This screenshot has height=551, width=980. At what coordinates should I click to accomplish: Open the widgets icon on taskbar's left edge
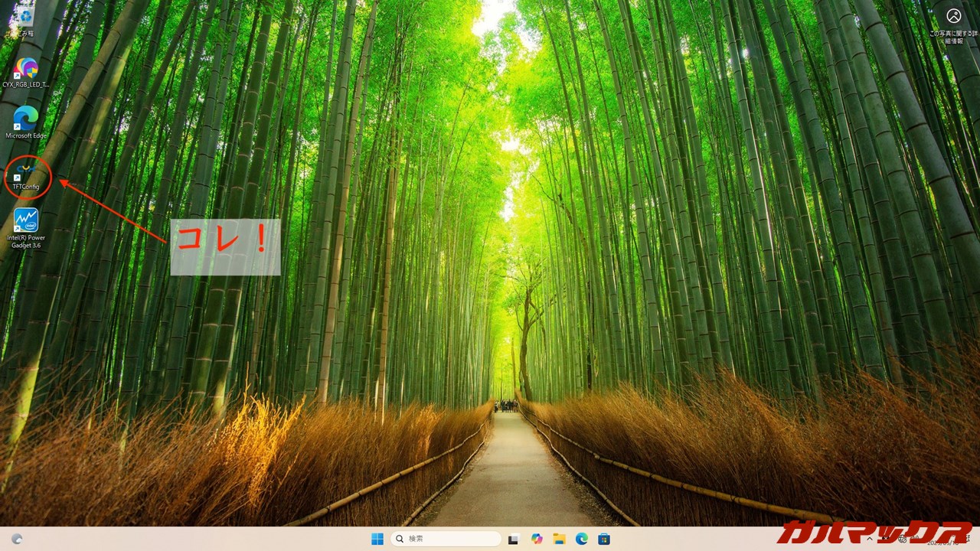tap(17, 539)
